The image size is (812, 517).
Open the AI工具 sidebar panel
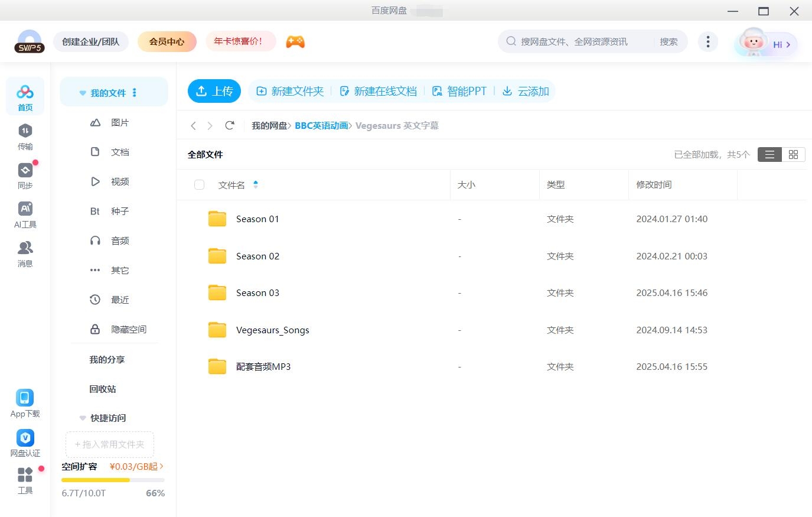[25, 215]
